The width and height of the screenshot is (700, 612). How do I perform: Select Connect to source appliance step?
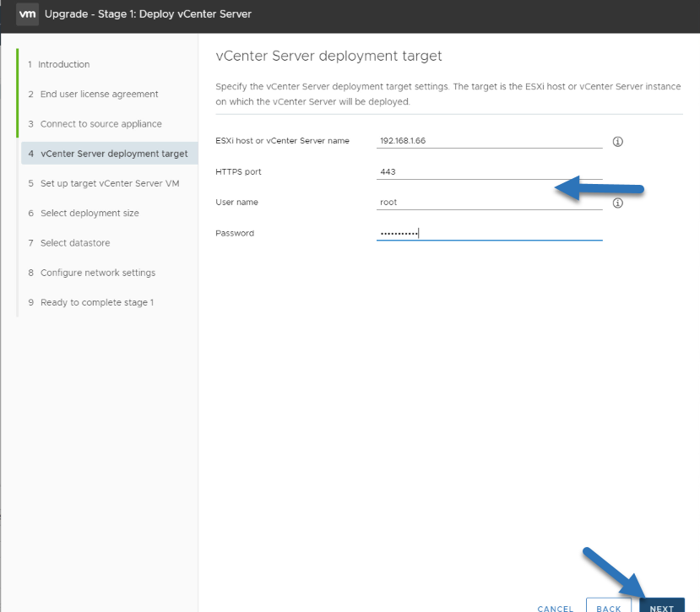coord(95,124)
